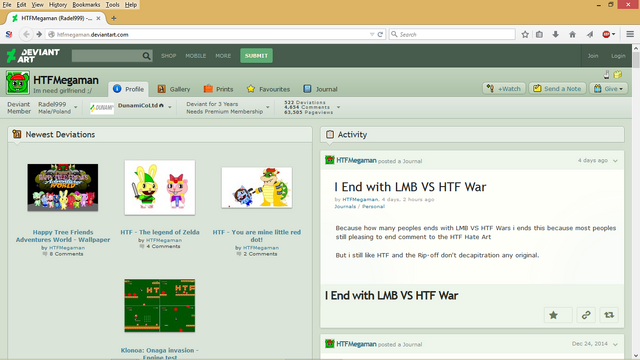Screen dimensions: 640x360
Task: Click the address bar URL
Action: (x=92, y=35)
